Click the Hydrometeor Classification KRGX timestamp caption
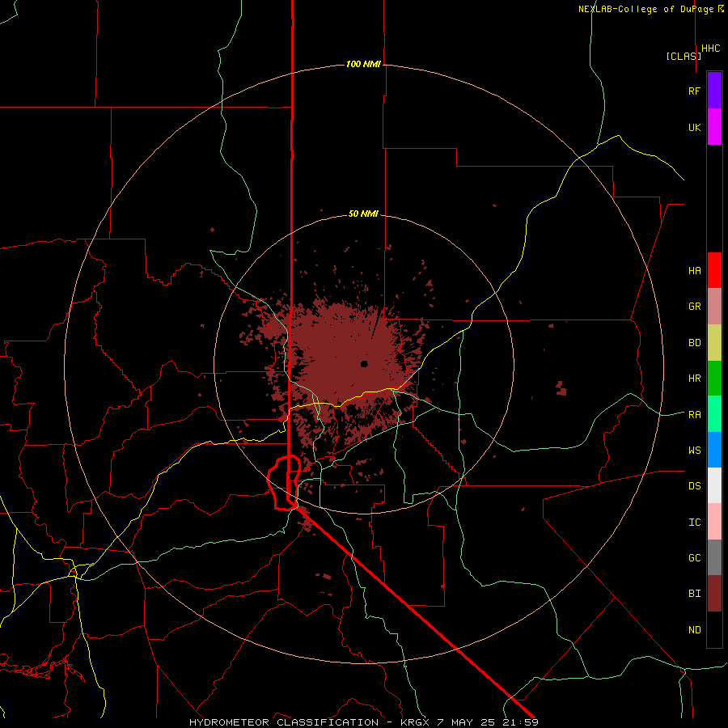The height and width of the screenshot is (728, 728). point(363,722)
